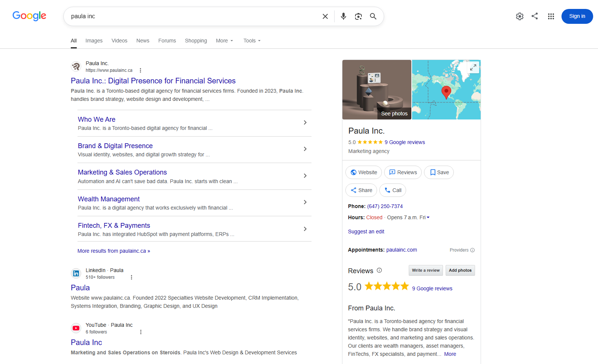Open the Paula Inc YouTube result title
The height and width of the screenshot is (364, 598).
point(86,342)
